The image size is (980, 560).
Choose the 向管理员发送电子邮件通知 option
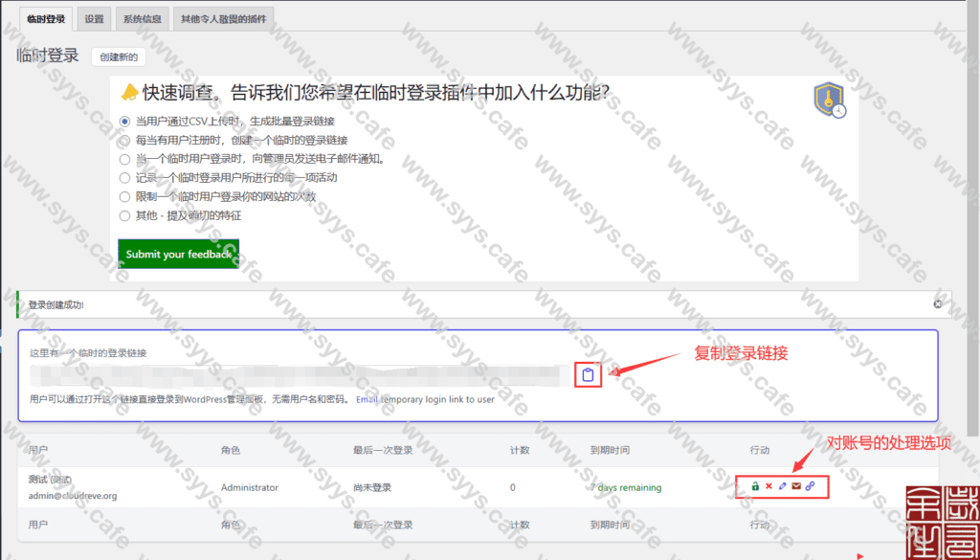124,159
